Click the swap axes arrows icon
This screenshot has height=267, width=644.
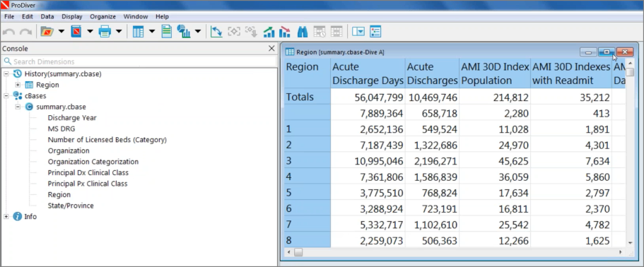click(216, 32)
